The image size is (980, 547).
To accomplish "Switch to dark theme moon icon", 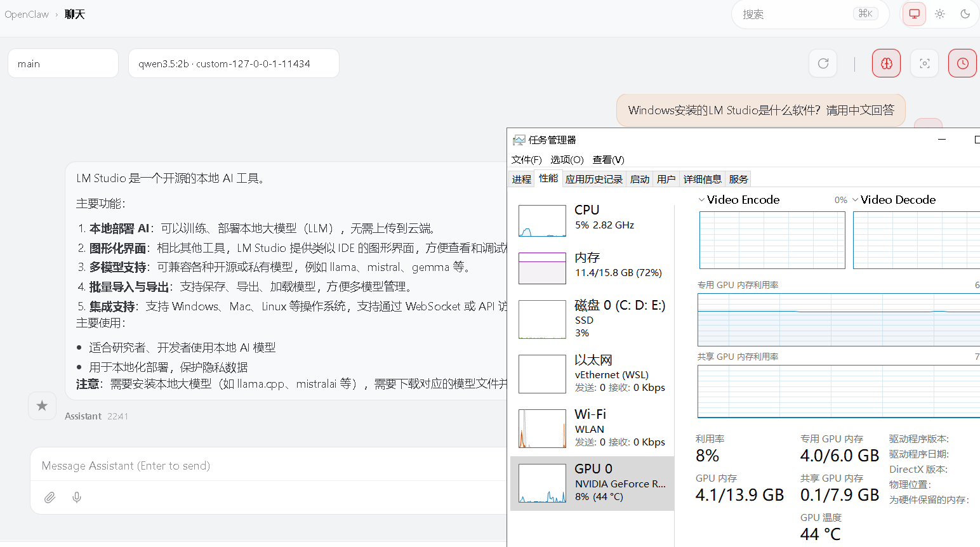I will pos(965,14).
